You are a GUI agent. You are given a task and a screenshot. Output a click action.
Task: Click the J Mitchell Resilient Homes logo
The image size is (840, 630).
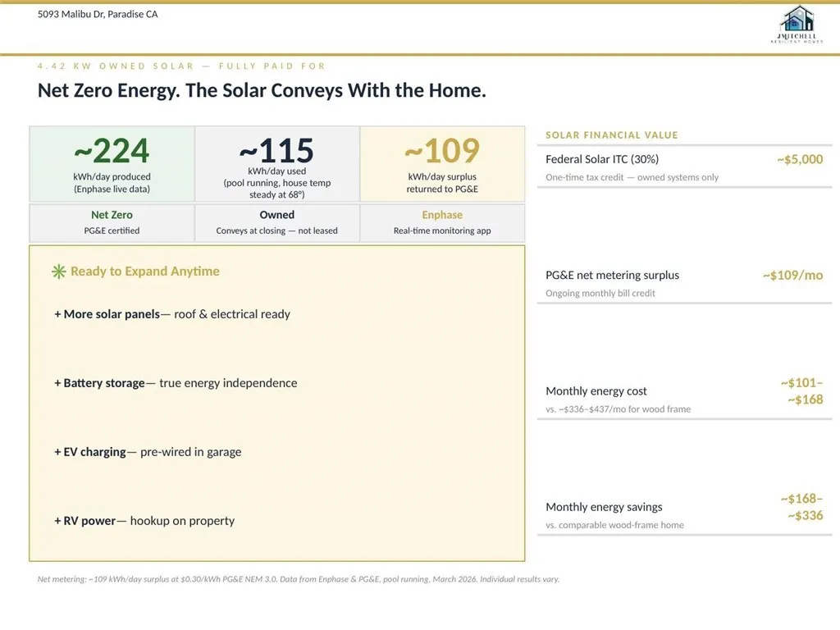click(797, 25)
